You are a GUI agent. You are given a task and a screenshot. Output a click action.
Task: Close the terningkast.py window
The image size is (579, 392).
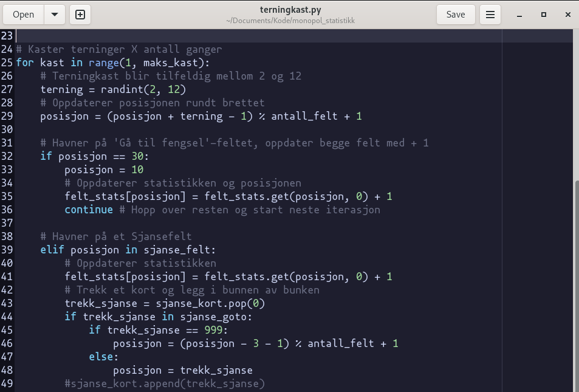tap(567, 15)
